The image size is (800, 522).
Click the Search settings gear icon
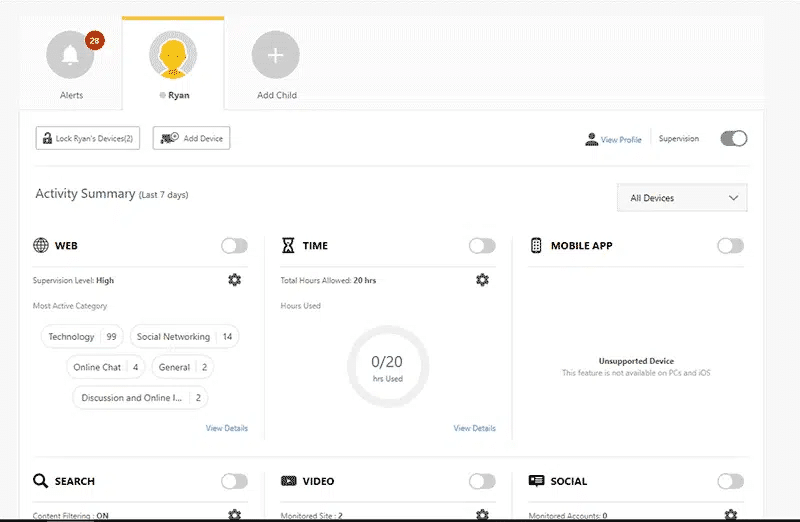click(234, 514)
